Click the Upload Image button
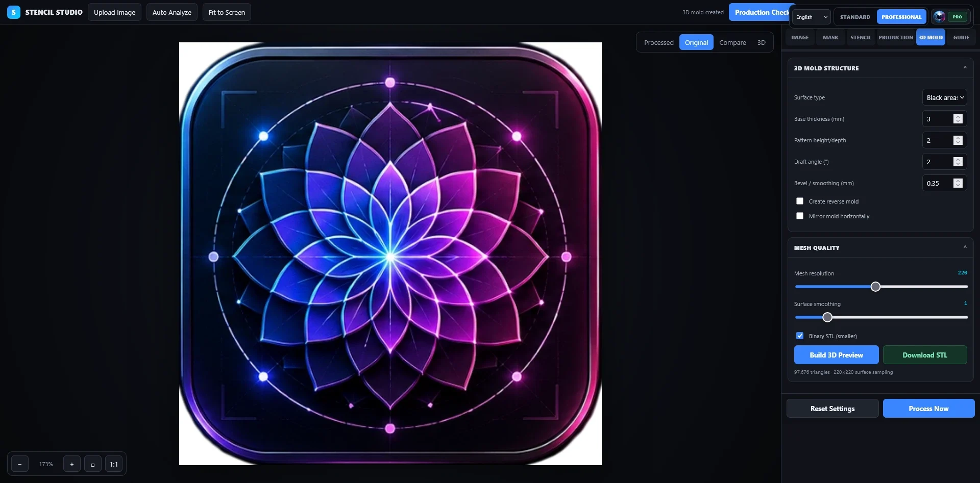 click(x=114, y=12)
